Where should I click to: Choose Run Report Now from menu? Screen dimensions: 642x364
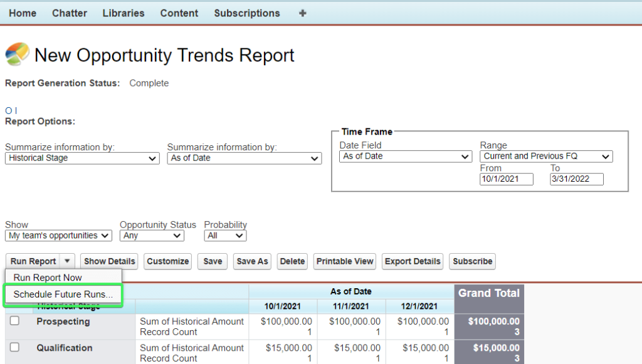(x=63, y=278)
